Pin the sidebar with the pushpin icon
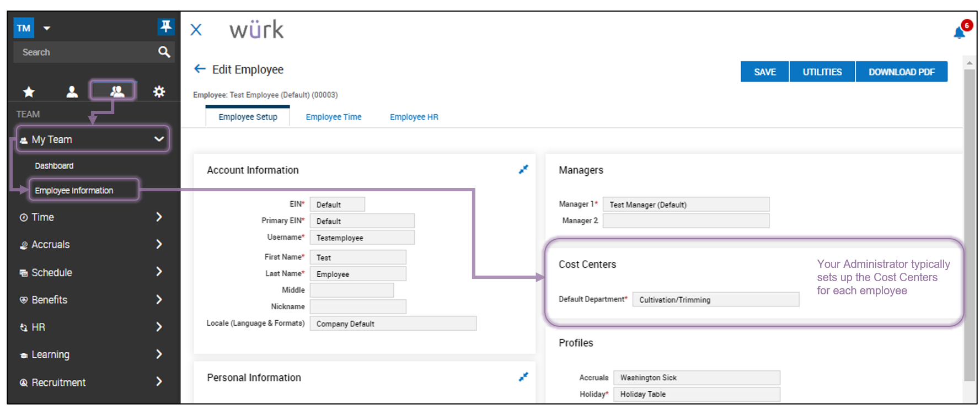Screen dimensions: 980x420 [x=165, y=26]
